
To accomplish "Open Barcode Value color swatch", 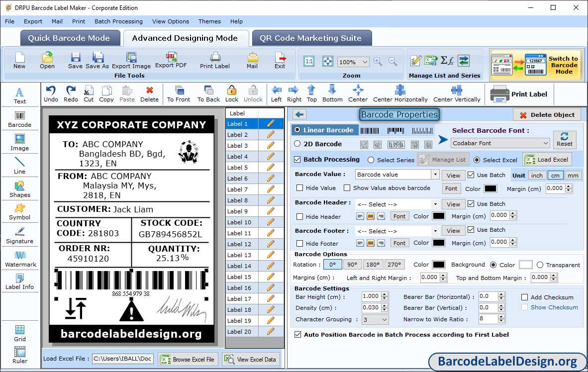I will [490, 188].
